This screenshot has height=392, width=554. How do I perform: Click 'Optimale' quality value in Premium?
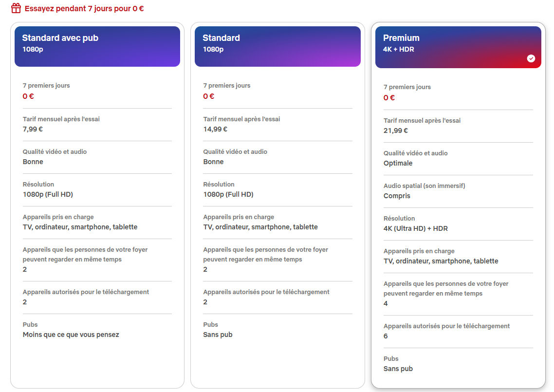click(x=398, y=163)
